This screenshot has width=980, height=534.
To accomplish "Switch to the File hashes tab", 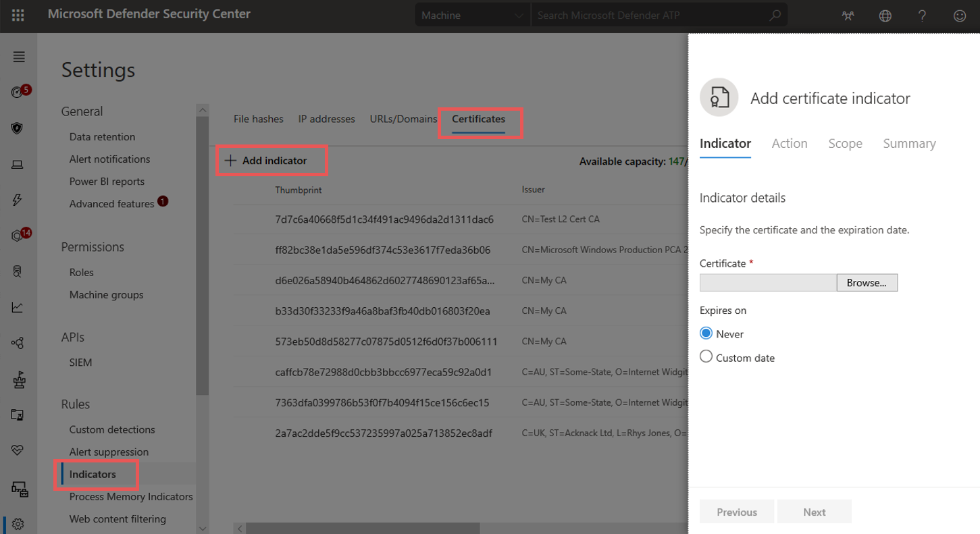I will tap(258, 119).
